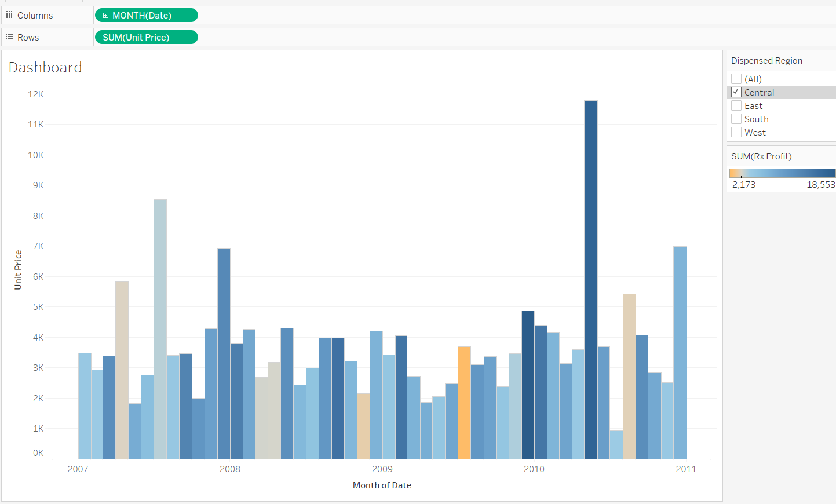The width and height of the screenshot is (836, 504).
Task: Click the 2008 year label on the axis
Action: tap(229, 469)
